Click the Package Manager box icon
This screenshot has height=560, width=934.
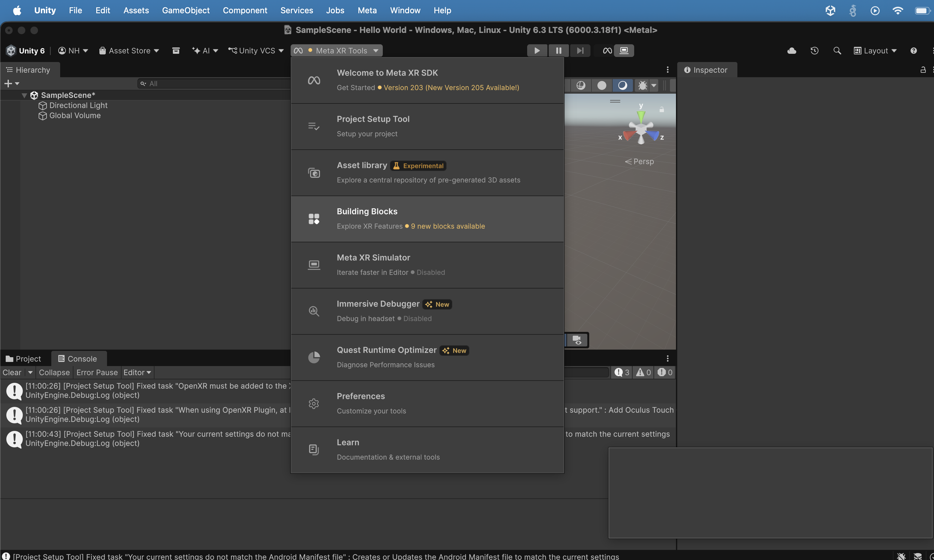pos(176,51)
